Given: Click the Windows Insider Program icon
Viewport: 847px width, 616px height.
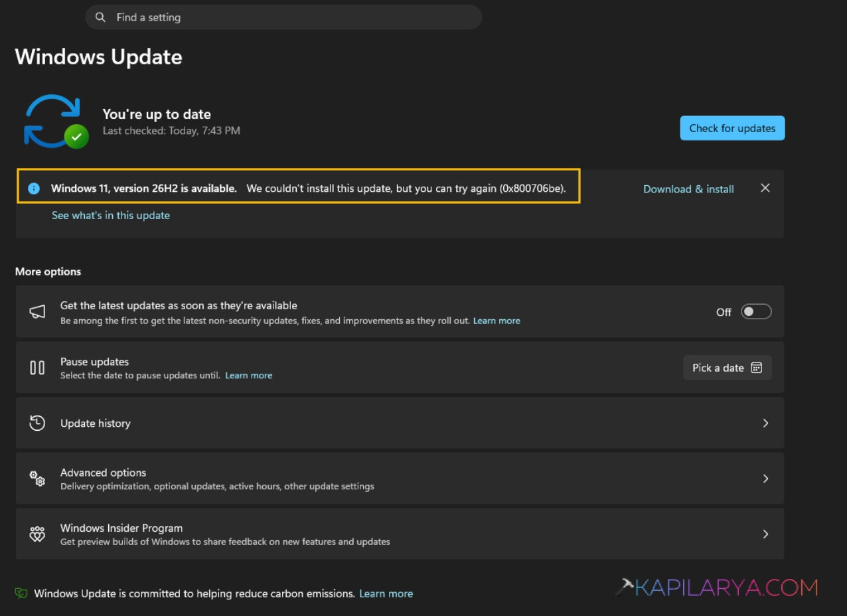Looking at the screenshot, I should 37,534.
